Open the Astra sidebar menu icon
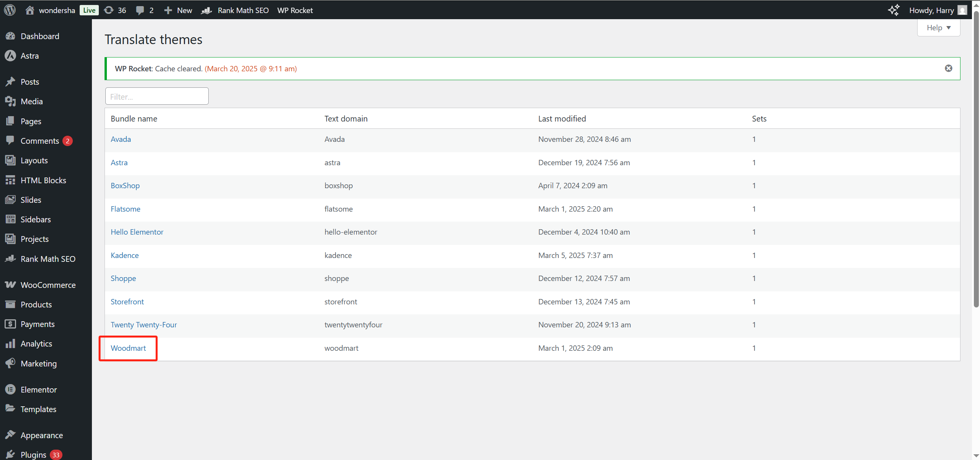This screenshot has height=460, width=980. [x=10, y=56]
